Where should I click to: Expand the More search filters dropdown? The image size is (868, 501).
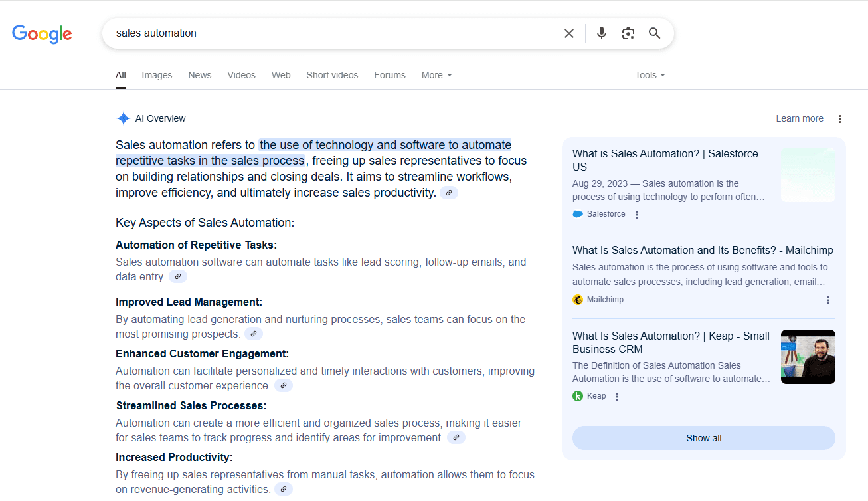click(436, 75)
